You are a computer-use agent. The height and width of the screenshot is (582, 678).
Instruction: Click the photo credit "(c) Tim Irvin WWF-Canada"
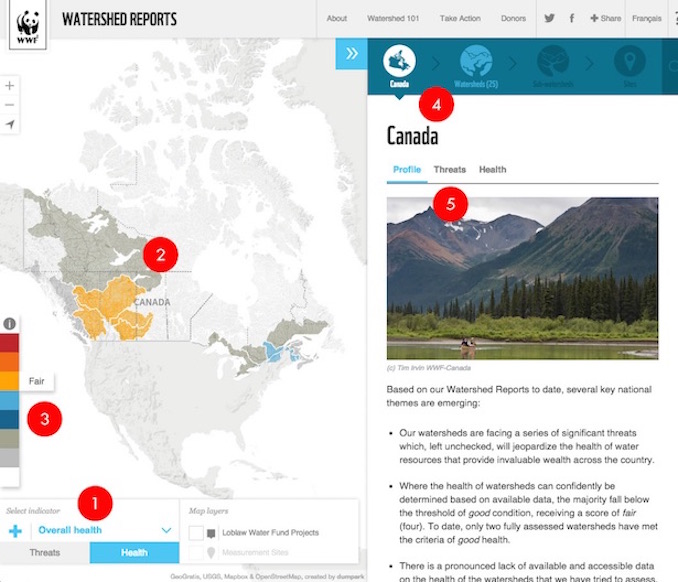click(x=429, y=368)
